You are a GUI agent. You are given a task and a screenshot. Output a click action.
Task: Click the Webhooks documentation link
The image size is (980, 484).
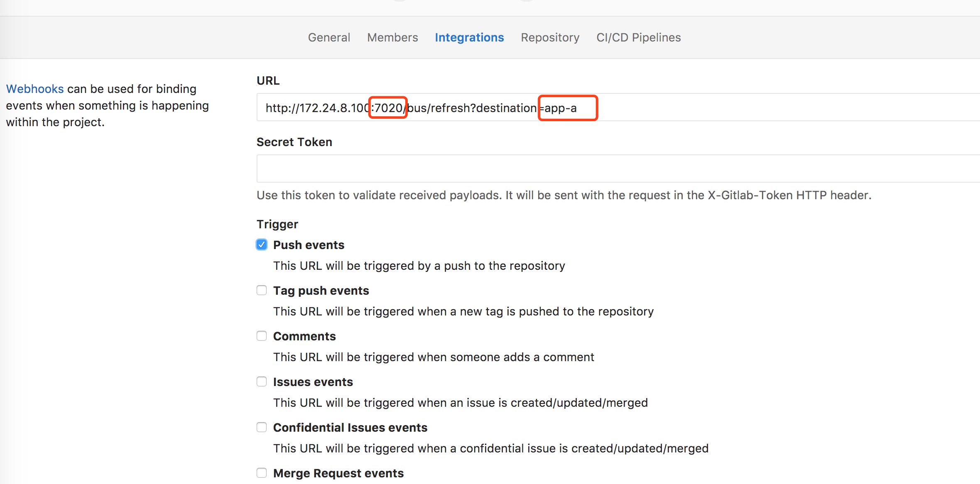tap(35, 89)
